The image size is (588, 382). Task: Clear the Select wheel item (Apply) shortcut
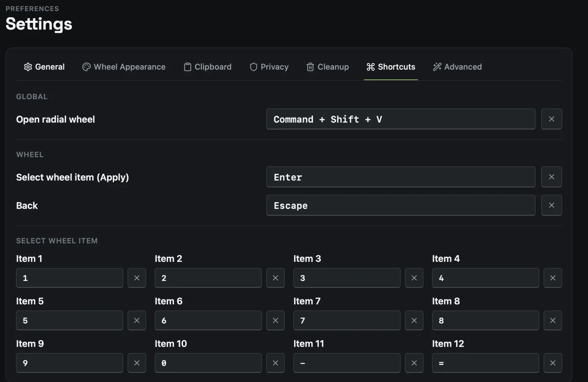[551, 177]
